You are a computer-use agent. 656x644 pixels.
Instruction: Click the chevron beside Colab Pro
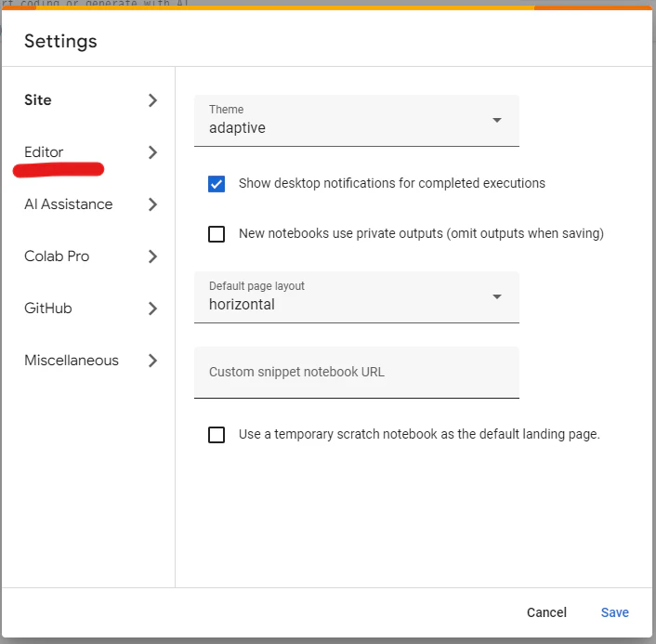coord(152,256)
